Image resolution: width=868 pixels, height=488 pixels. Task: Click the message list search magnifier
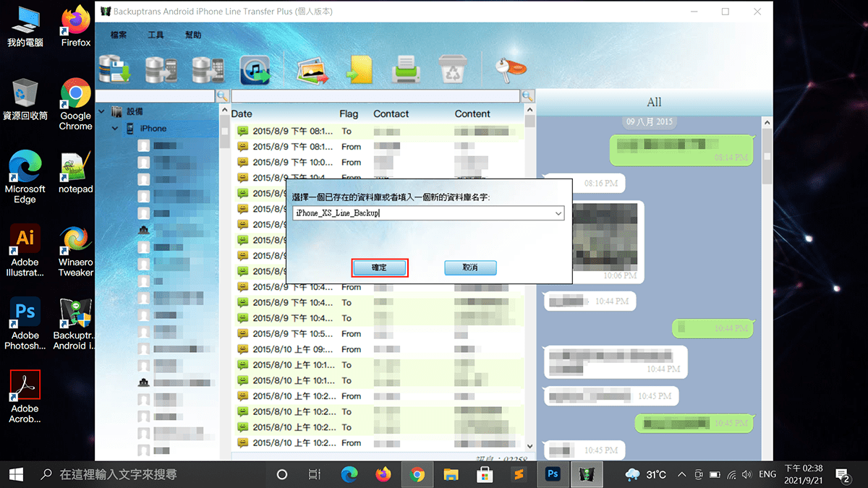(x=527, y=96)
